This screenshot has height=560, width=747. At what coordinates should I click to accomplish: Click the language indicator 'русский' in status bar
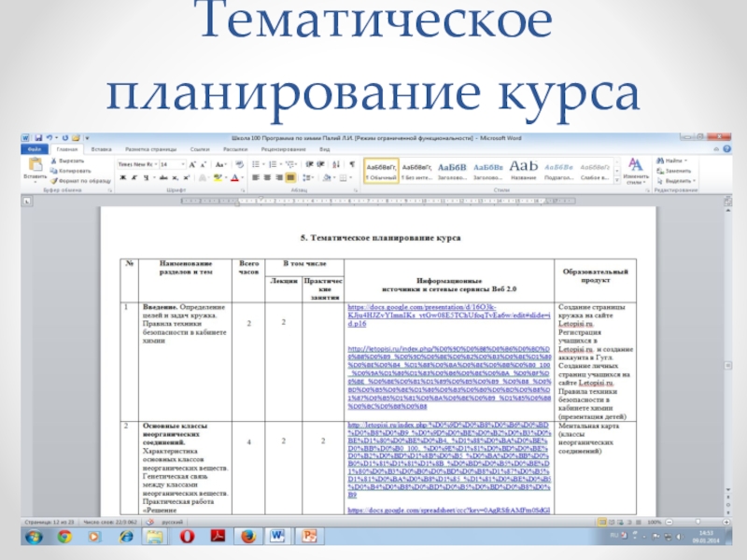pos(173,523)
